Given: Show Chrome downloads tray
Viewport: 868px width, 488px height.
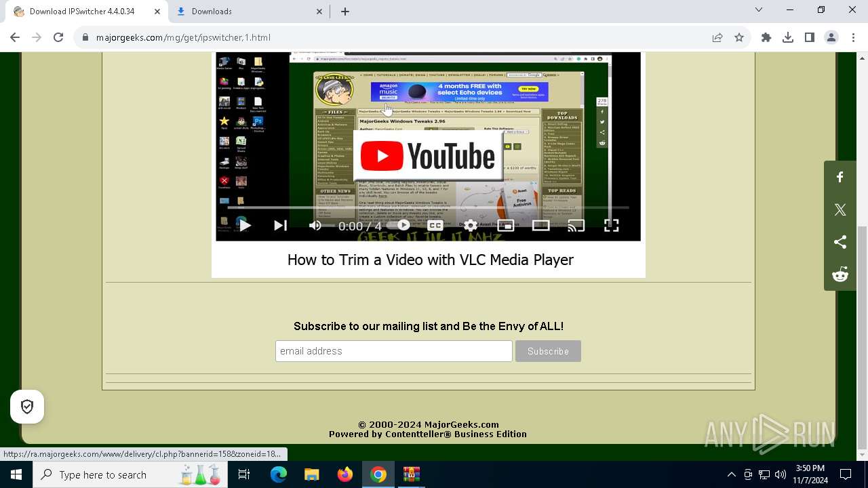Looking at the screenshot, I should [x=788, y=38].
